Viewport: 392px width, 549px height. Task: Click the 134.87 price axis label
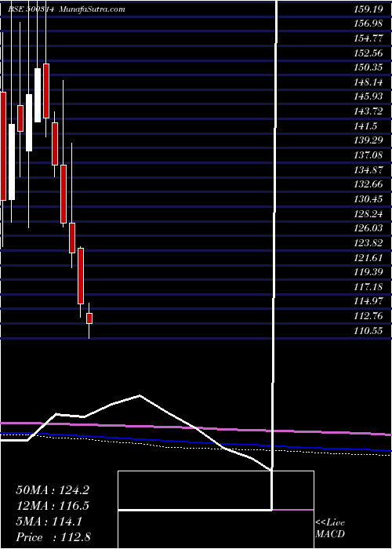pos(369,170)
